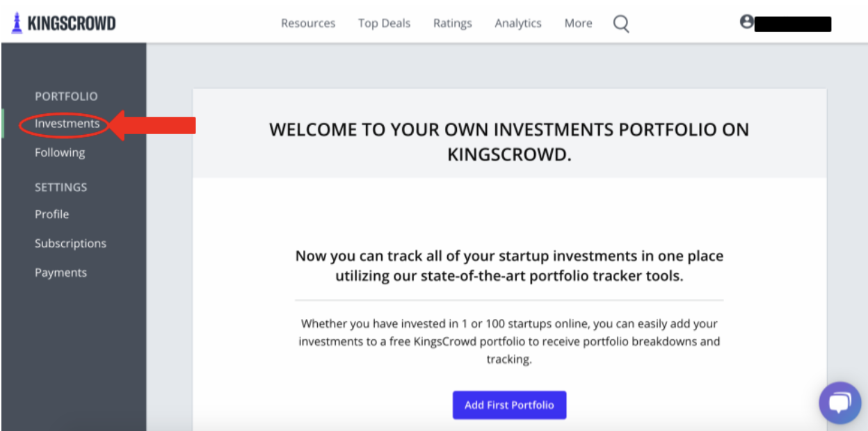Go to Subscriptions settings
The width and height of the screenshot is (868, 431).
click(x=70, y=244)
